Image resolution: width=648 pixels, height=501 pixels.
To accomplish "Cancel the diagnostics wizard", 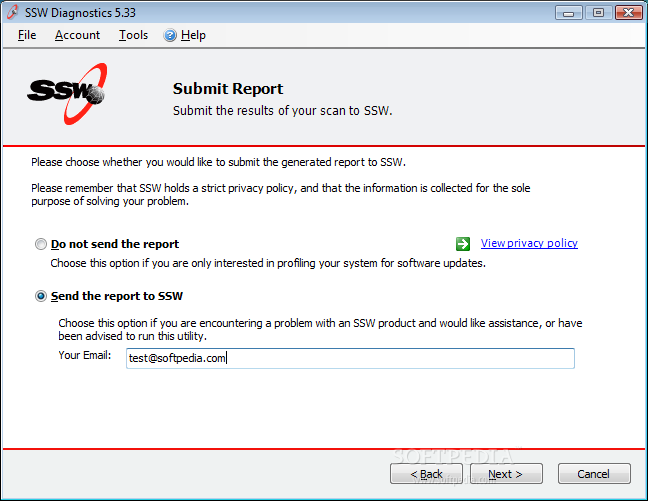I will 594,474.
